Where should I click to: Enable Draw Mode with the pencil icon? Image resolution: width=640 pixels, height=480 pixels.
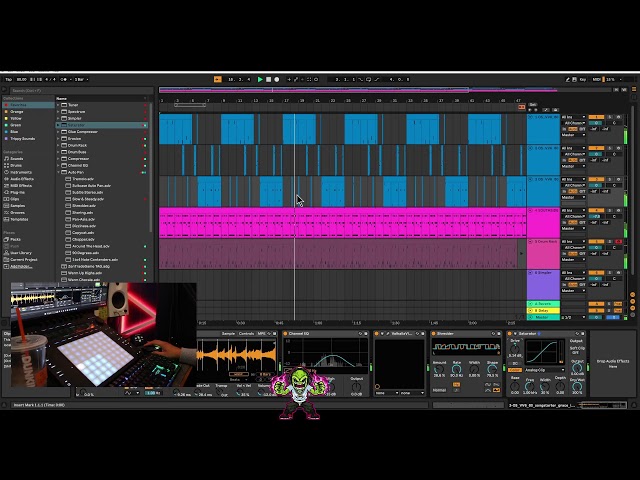click(567, 80)
